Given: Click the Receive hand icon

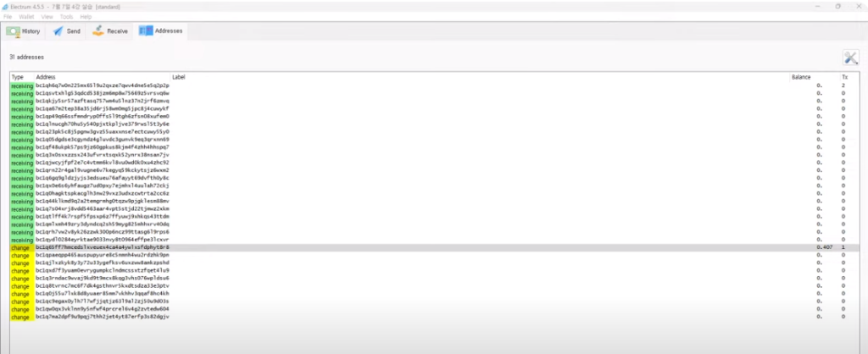Looking at the screenshot, I should (98, 31).
